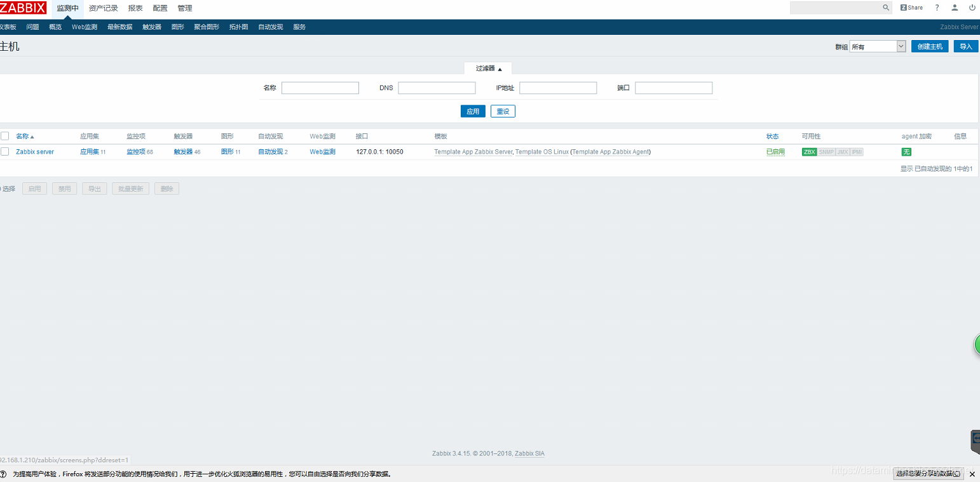Viewport: 980px width, 482px height.
Task: Open Template App Zabbix Server link
Action: [x=473, y=152]
